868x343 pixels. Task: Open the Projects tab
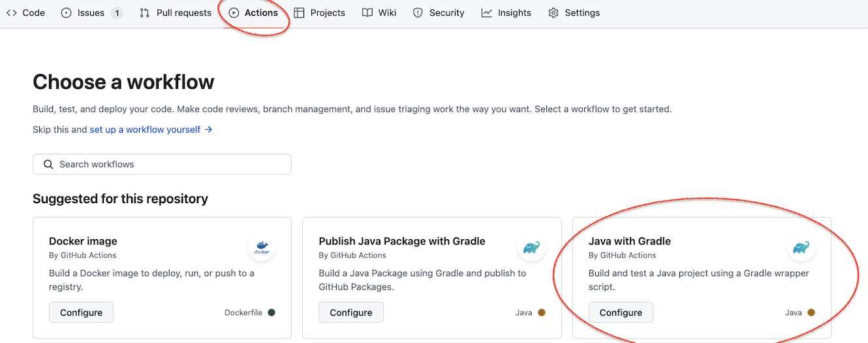319,12
